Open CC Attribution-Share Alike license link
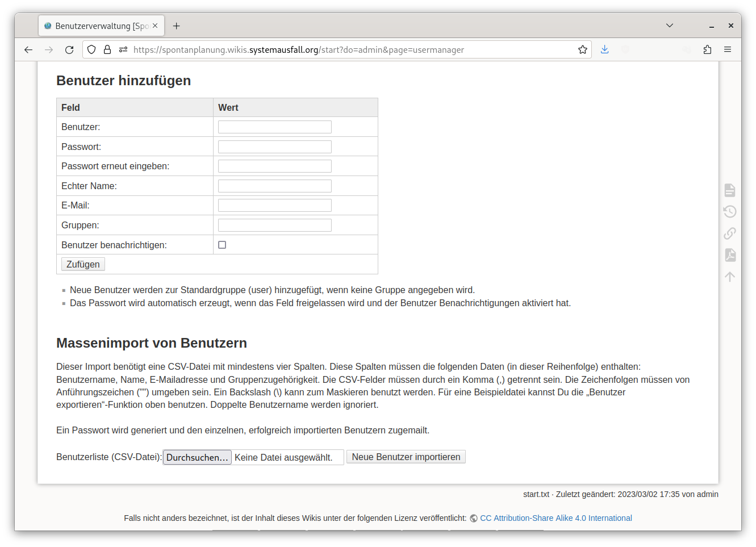Screen dimensions: 756x547 (x=556, y=518)
